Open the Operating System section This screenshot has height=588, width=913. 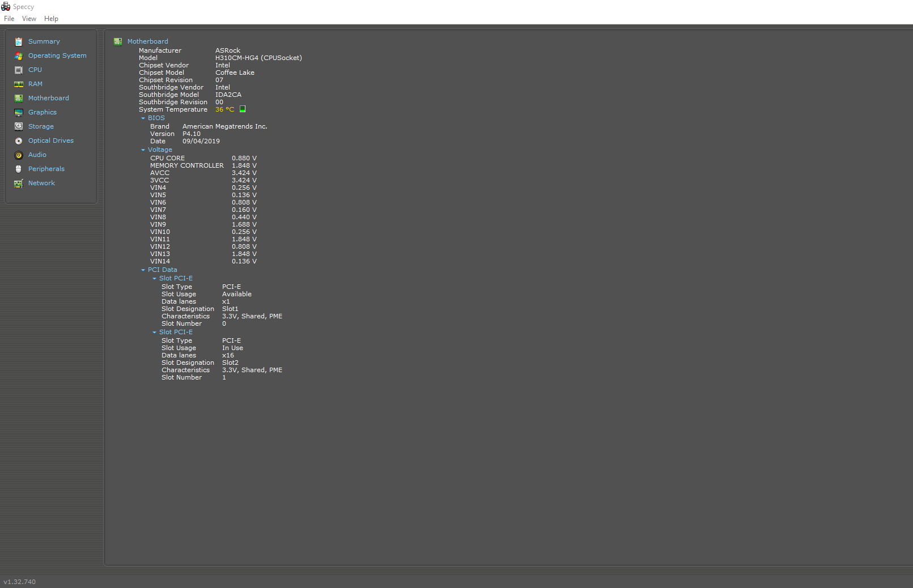57,56
